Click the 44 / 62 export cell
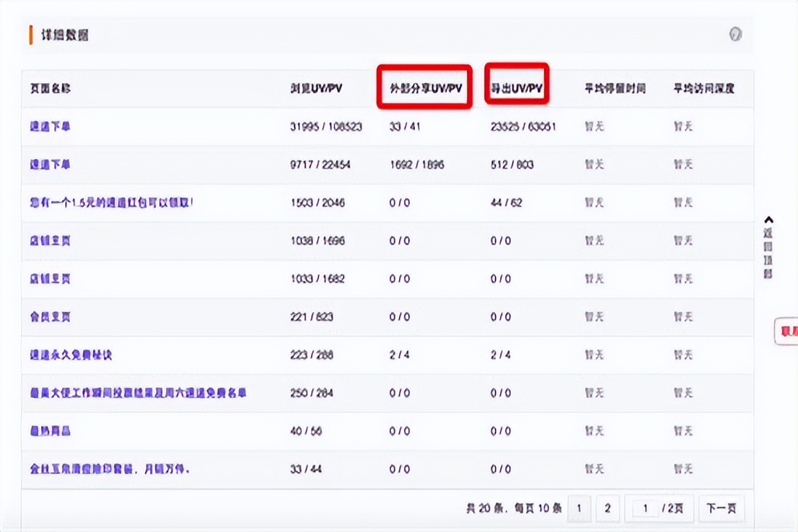This screenshot has height=532, width=798. point(507,202)
